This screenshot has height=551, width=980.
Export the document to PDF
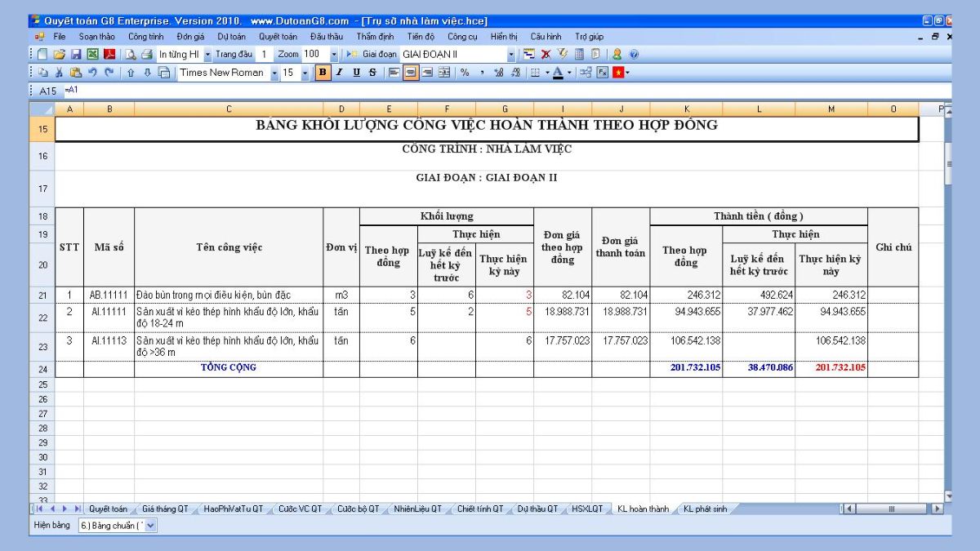(109, 55)
